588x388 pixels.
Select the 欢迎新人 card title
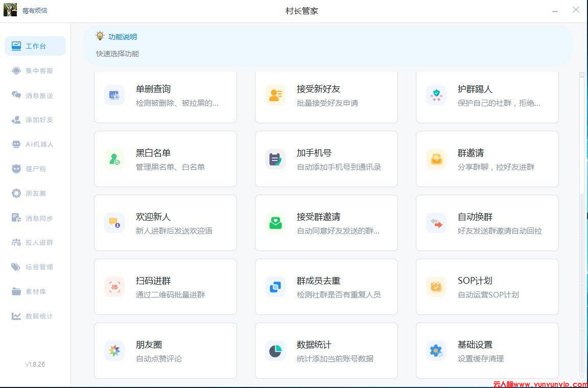click(153, 217)
